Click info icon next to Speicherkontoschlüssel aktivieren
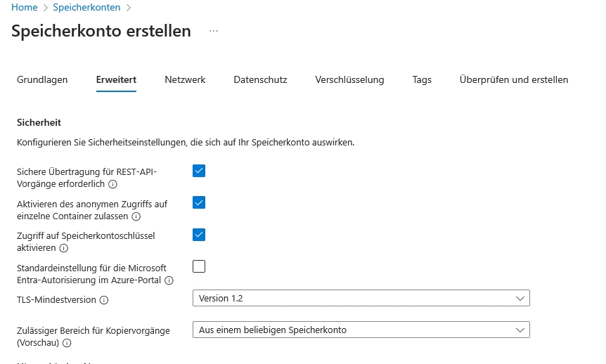This screenshot has height=364, width=606. (64, 248)
